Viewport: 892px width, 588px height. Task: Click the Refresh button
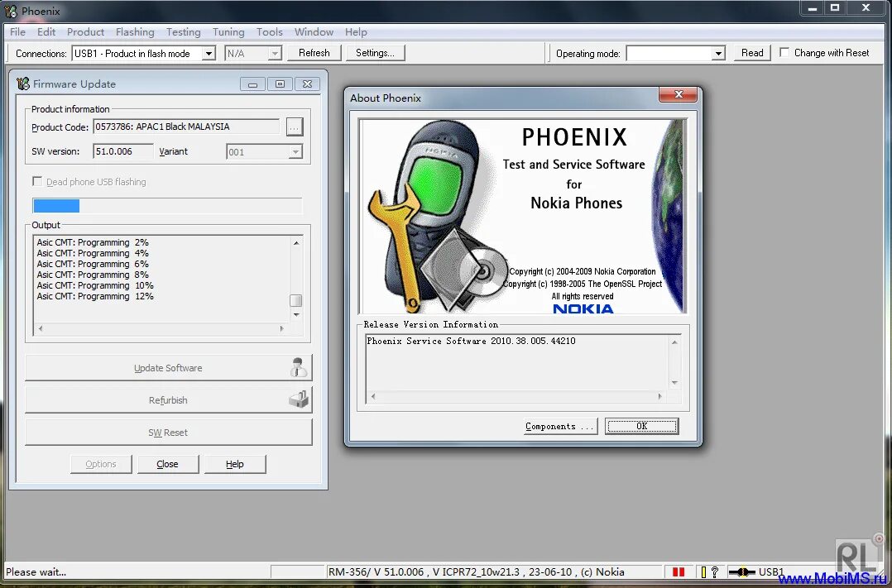(314, 53)
